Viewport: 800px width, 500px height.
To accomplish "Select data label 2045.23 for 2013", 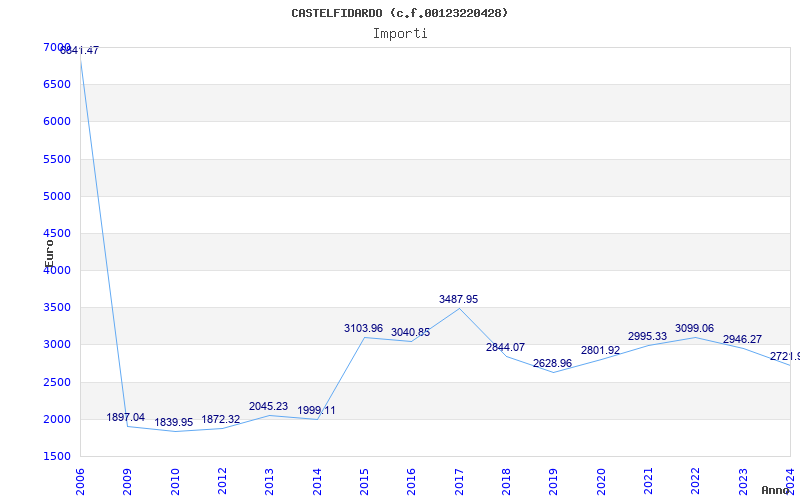I will tap(268, 407).
